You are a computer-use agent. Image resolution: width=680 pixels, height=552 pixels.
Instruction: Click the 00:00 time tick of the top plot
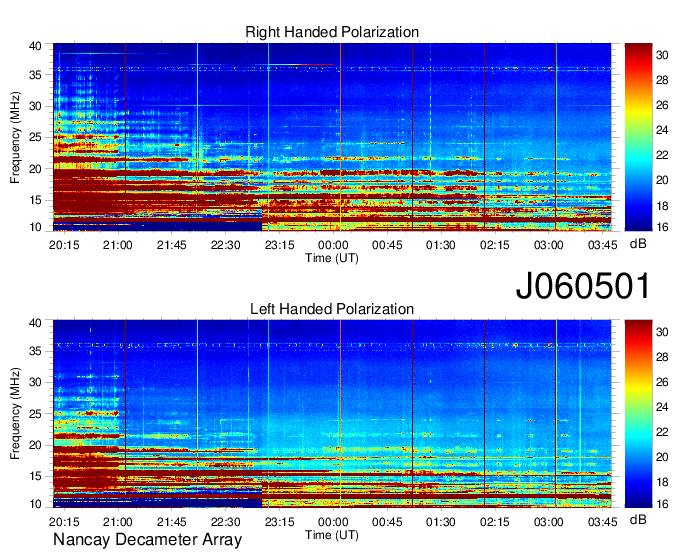(333, 245)
